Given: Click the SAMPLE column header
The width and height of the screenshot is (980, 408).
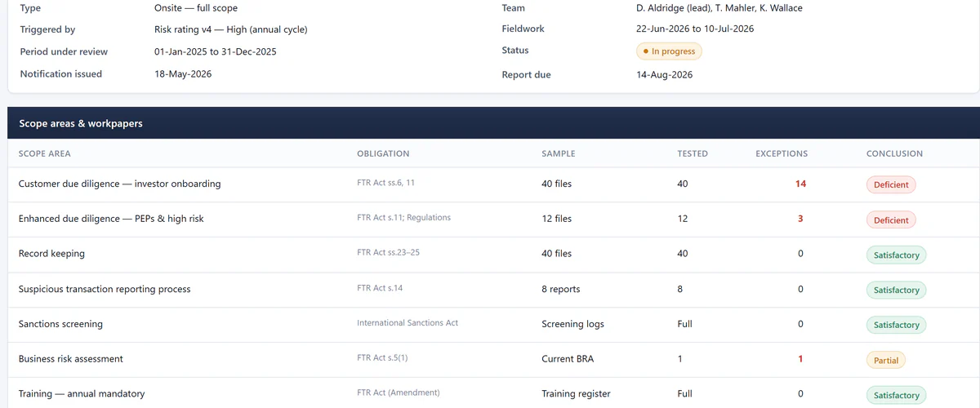Looking at the screenshot, I should [x=559, y=153].
